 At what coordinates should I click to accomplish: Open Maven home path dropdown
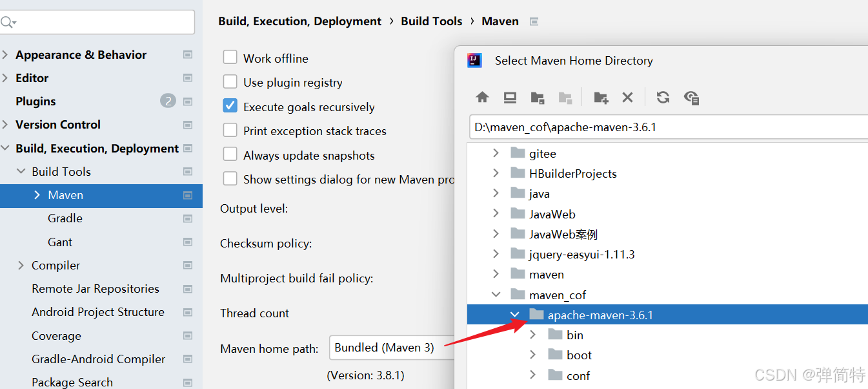point(391,348)
